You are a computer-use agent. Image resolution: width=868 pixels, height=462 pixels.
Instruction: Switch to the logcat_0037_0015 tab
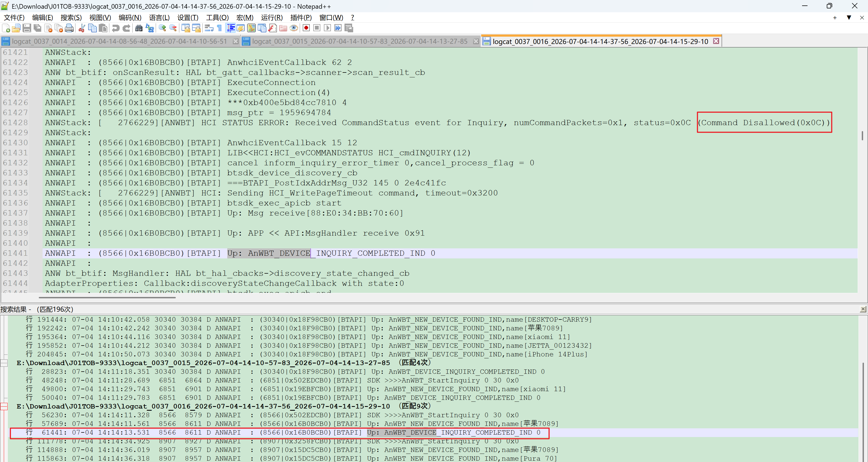pos(360,42)
